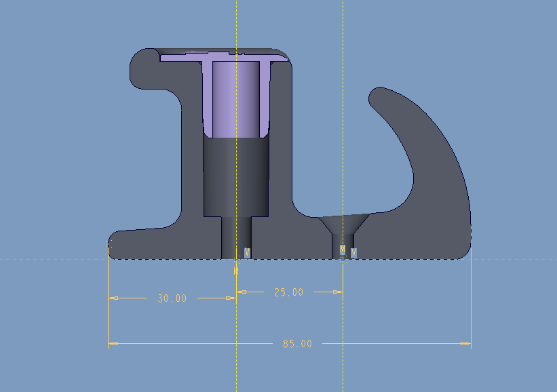Click right arrow handle of 85.00 dimension
Image resolution: width=557 pixels, height=392 pixels.
[463, 344]
